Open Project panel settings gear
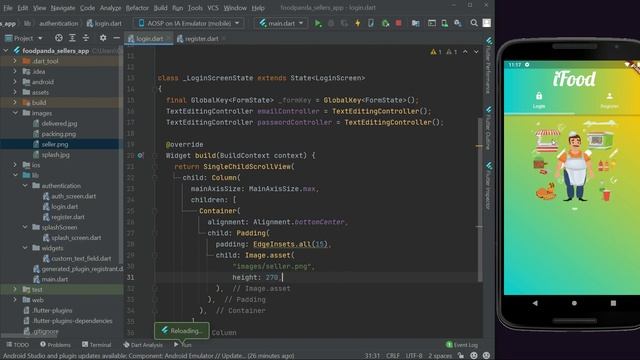Viewport: 640px width, 360px height. click(x=103, y=38)
